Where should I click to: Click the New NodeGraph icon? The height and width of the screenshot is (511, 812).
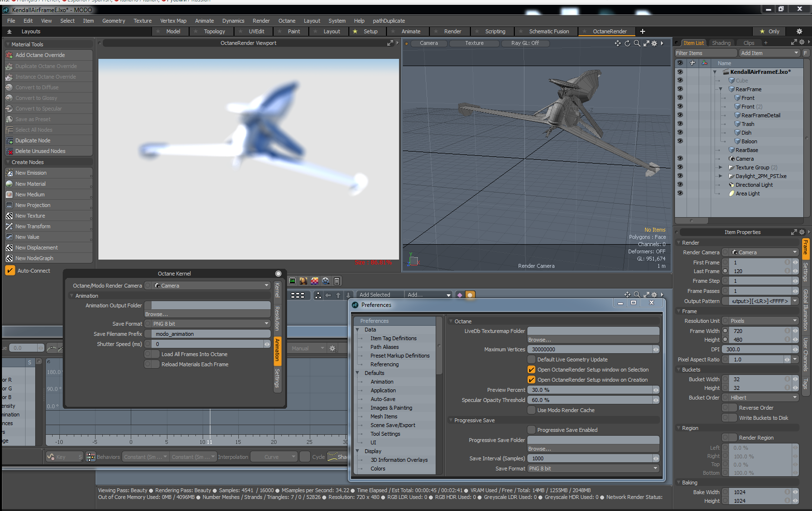[9, 258]
